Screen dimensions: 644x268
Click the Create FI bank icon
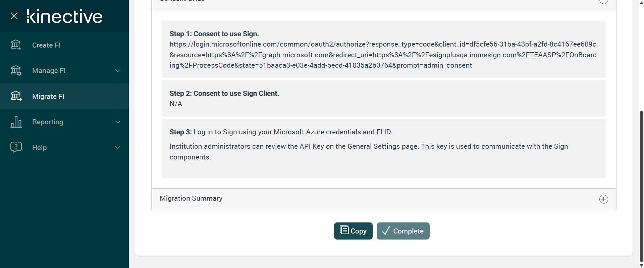(x=16, y=45)
